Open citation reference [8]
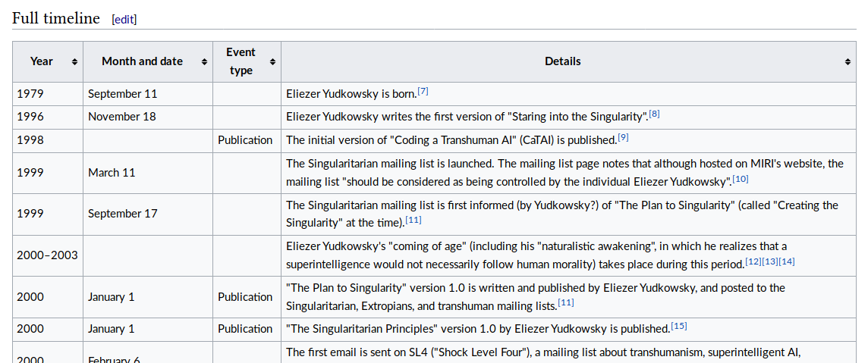Screen dimensions: 868x363 pos(654,114)
